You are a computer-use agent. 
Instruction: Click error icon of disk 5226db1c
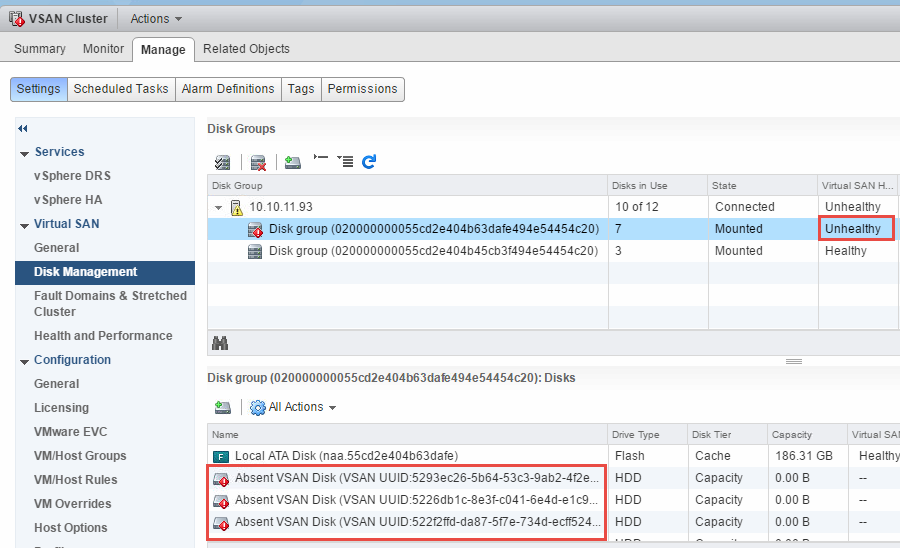221,501
